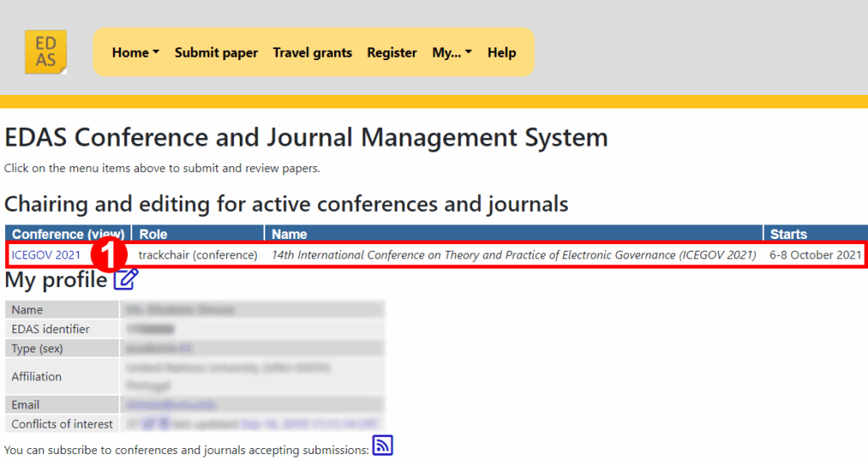Open the edit profile pencil icon
This screenshot has height=460, width=868.
125,279
